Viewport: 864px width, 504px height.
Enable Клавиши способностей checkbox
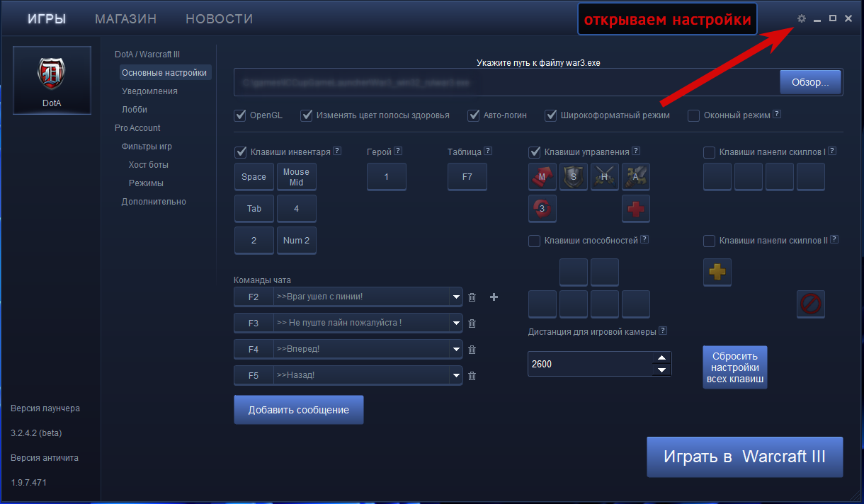coord(535,241)
